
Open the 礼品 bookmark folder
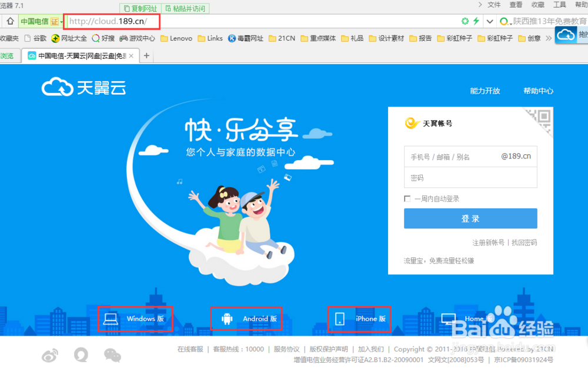[352, 38]
